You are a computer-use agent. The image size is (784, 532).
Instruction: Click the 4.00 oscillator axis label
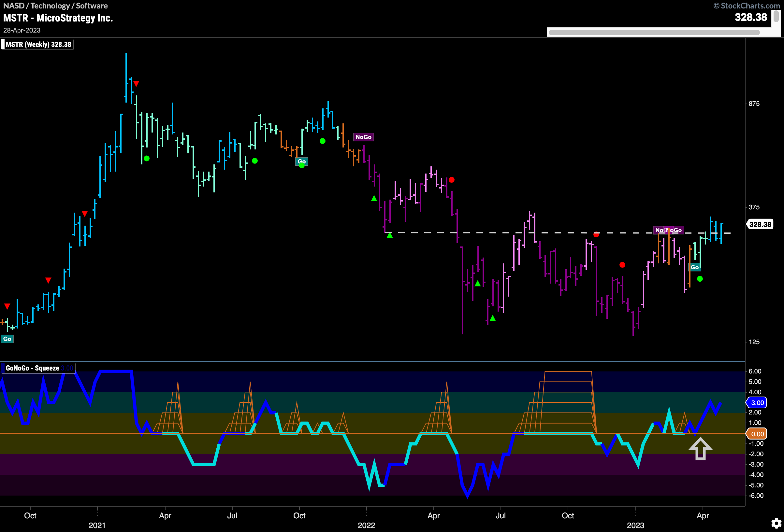pos(755,392)
